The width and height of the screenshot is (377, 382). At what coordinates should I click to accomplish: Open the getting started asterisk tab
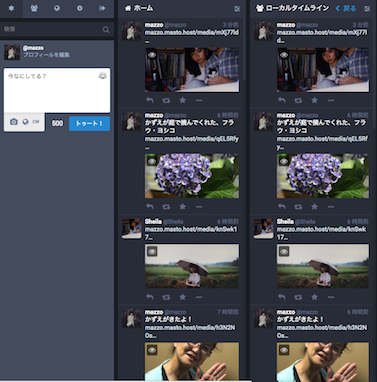click(x=11, y=8)
